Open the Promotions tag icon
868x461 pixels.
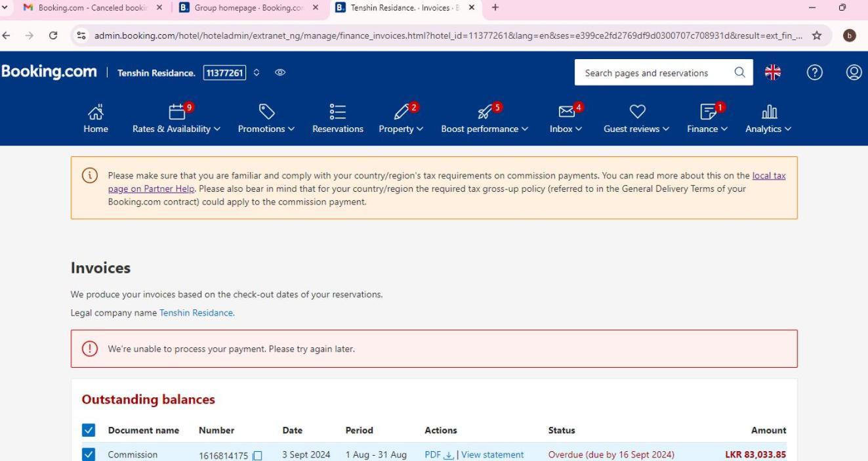(x=266, y=112)
